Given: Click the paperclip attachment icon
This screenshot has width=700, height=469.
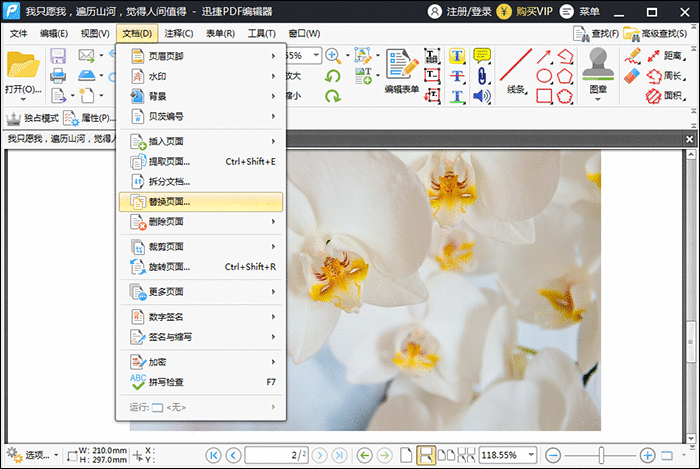Looking at the screenshot, I should 481,76.
